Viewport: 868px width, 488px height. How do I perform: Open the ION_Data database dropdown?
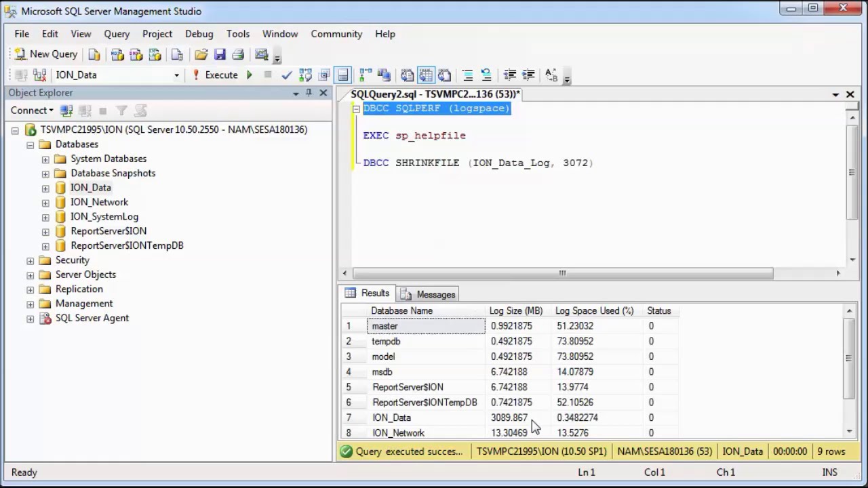[176, 75]
